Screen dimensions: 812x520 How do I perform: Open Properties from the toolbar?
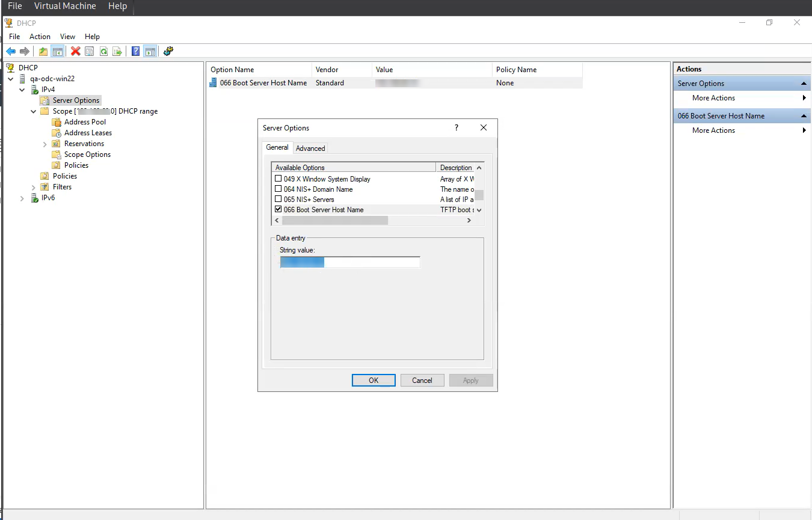click(90, 52)
